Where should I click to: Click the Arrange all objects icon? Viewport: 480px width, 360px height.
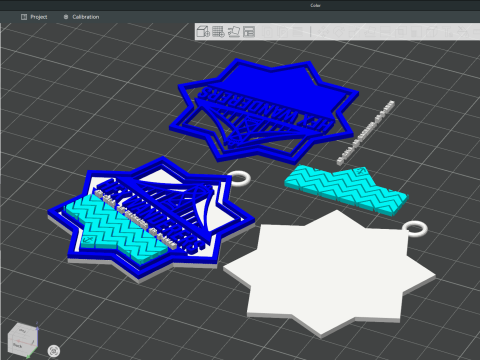click(x=249, y=32)
